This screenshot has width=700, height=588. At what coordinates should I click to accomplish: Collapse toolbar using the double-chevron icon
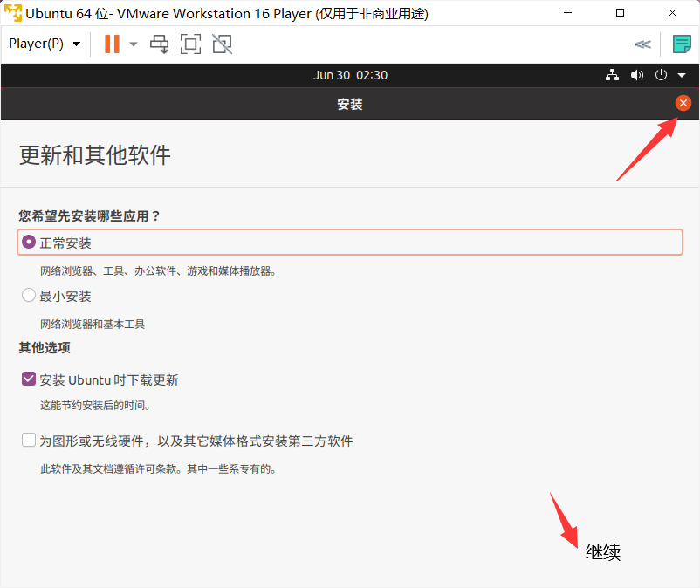click(642, 44)
